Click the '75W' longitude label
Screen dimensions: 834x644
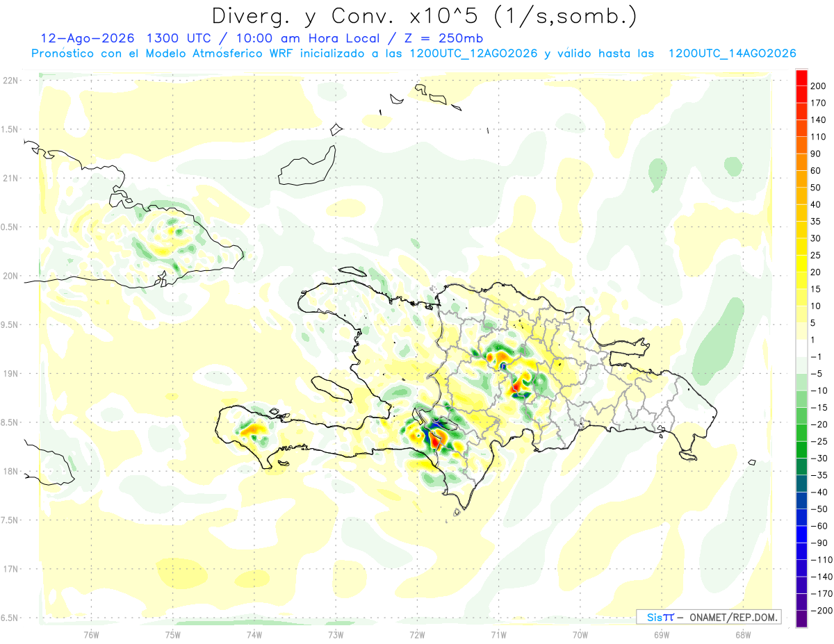[172, 634]
